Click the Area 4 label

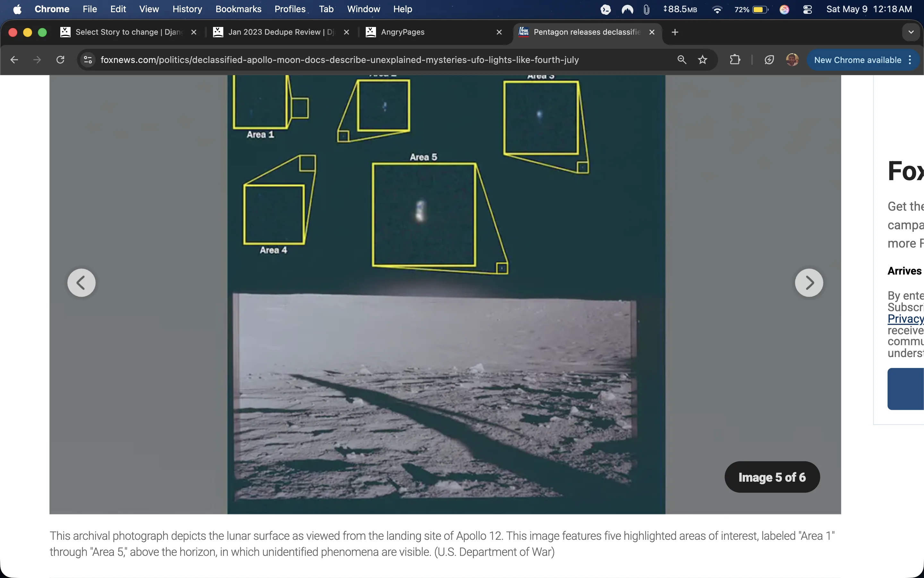pyautogui.click(x=273, y=250)
